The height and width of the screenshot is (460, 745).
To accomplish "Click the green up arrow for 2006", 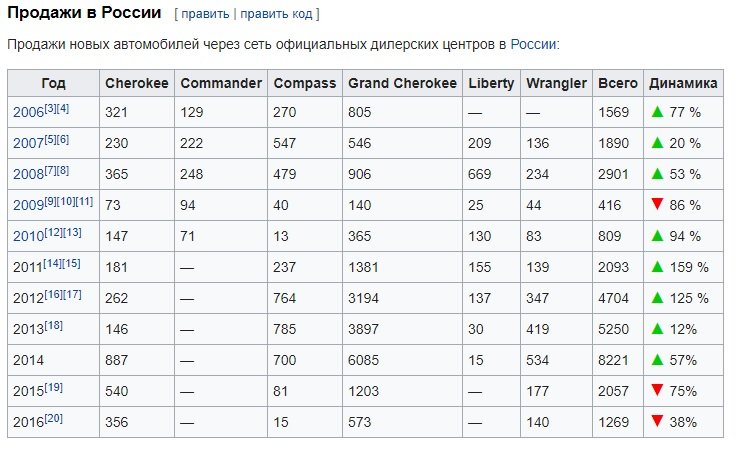I will [657, 112].
